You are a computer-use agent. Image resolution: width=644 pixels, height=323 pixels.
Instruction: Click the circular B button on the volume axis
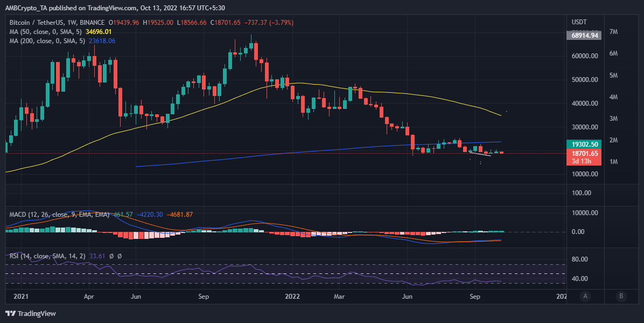click(x=621, y=295)
